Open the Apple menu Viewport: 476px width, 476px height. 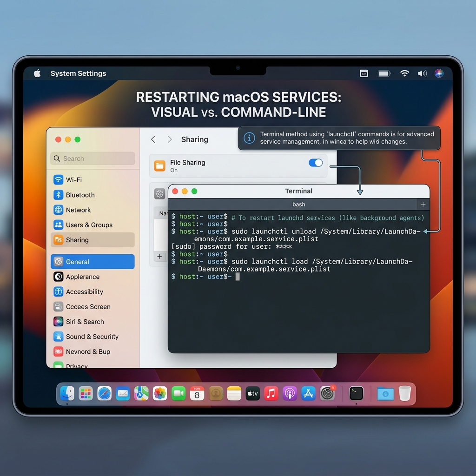(37, 73)
